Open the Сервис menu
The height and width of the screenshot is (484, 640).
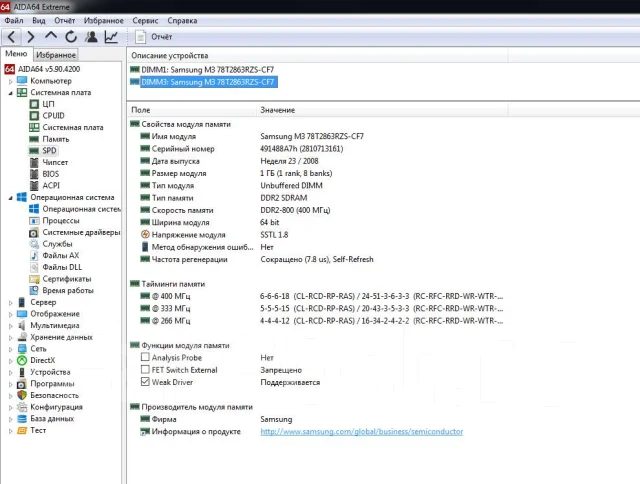point(145,20)
